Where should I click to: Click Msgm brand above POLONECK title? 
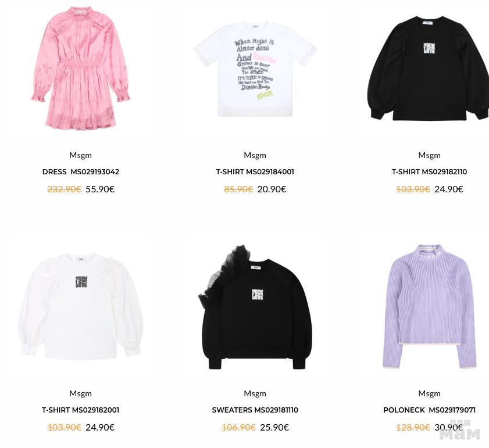430,393
